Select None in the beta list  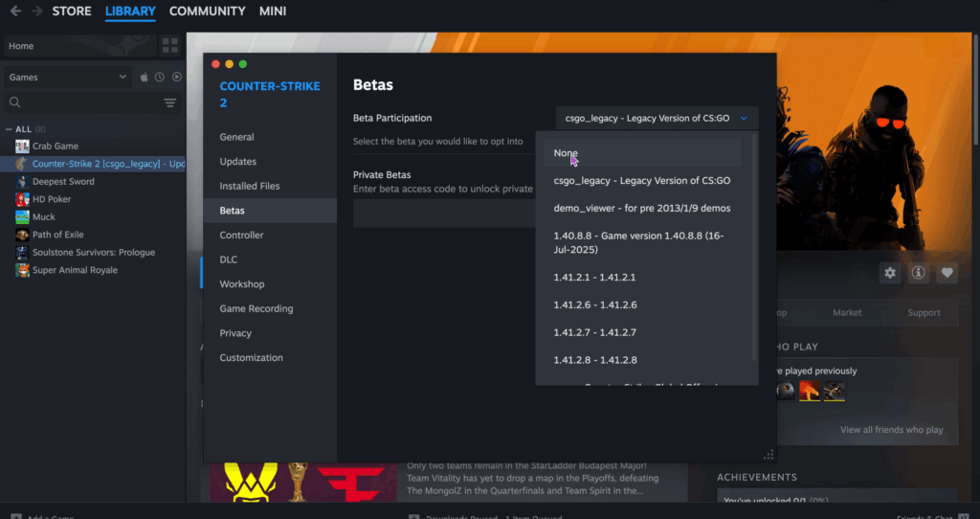point(642,153)
